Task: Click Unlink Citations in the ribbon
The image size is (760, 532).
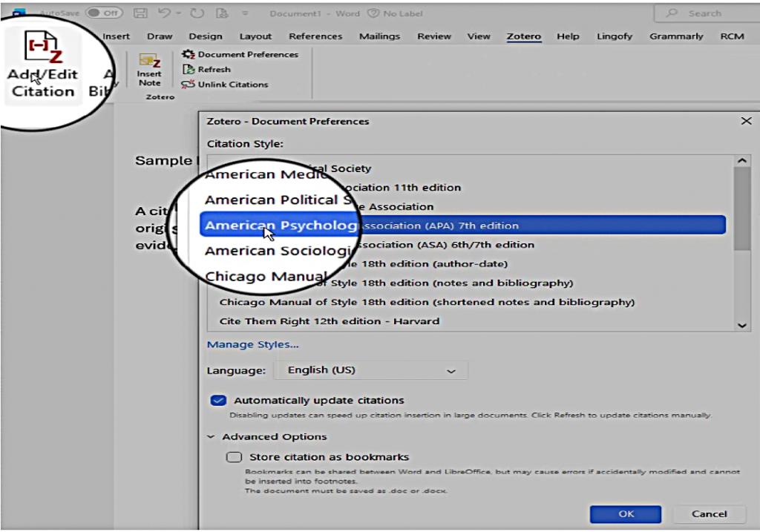Action: point(226,85)
